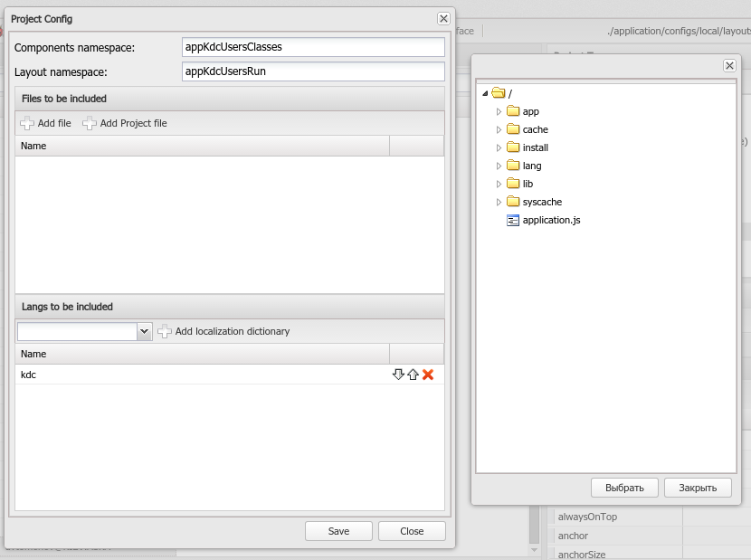Select application.js in the file tree
This screenshot has height=560, width=751.
tap(551, 221)
